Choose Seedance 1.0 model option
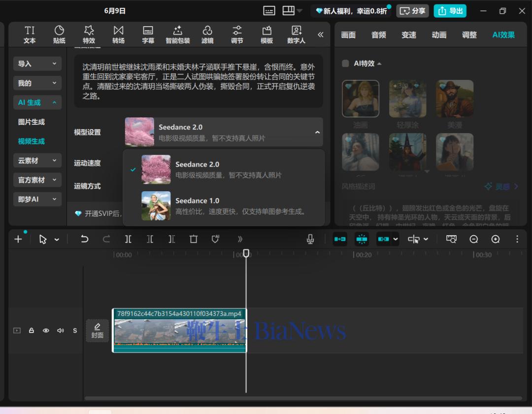Image resolution: width=532 pixels, height=414 pixels. (224, 206)
